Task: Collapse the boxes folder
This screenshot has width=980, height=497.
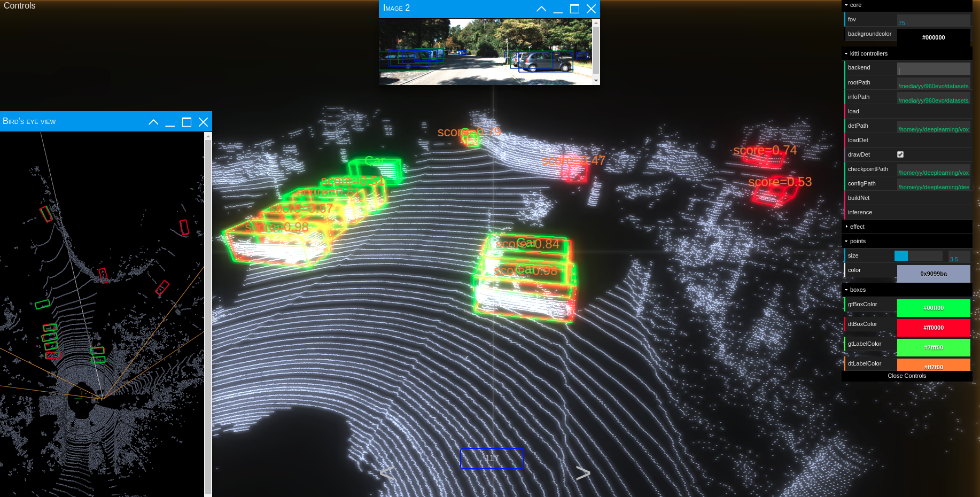Action: [907, 290]
